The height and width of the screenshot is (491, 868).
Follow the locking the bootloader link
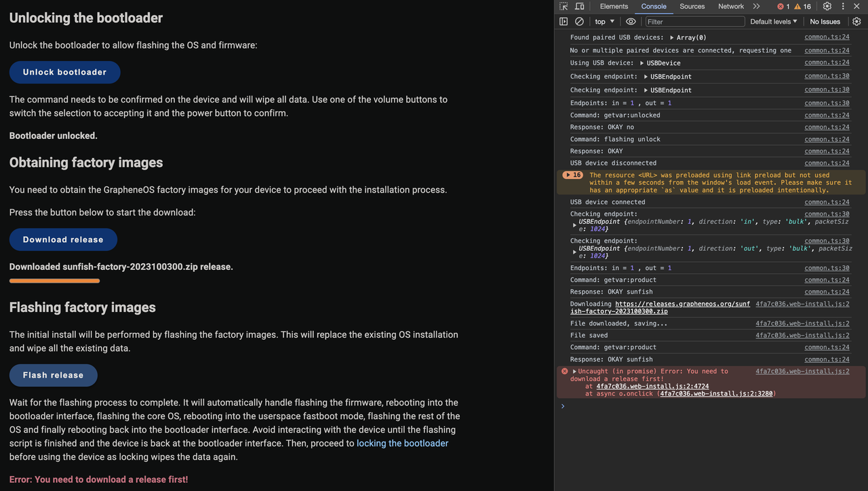pyautogui.click(x=402, y=443)
